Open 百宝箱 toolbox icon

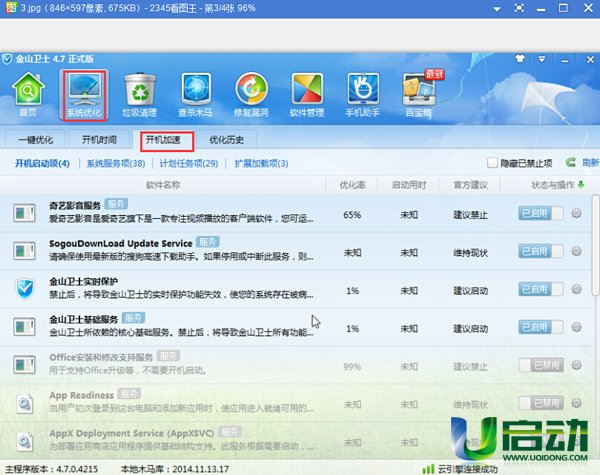coord(421,96)
